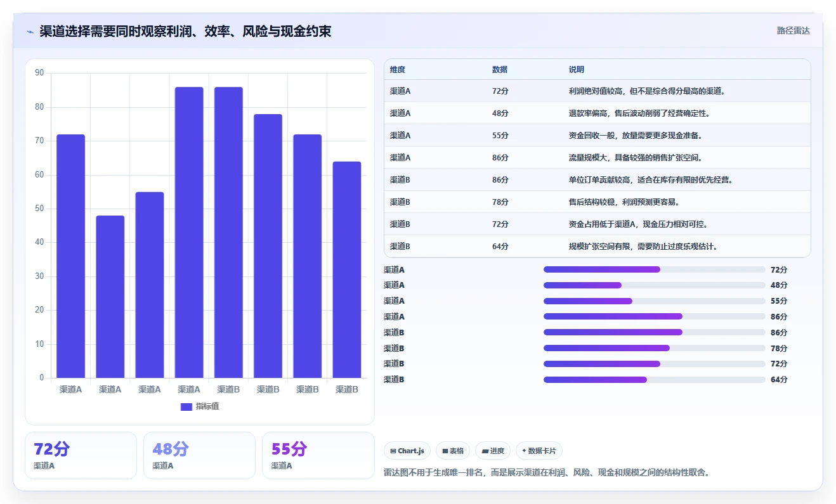Image resolution: width=836 pixels, height=504 pixels.
Task: Select the 数据卡片 tag
Action: pyautogui.click(x=539, y=451)
